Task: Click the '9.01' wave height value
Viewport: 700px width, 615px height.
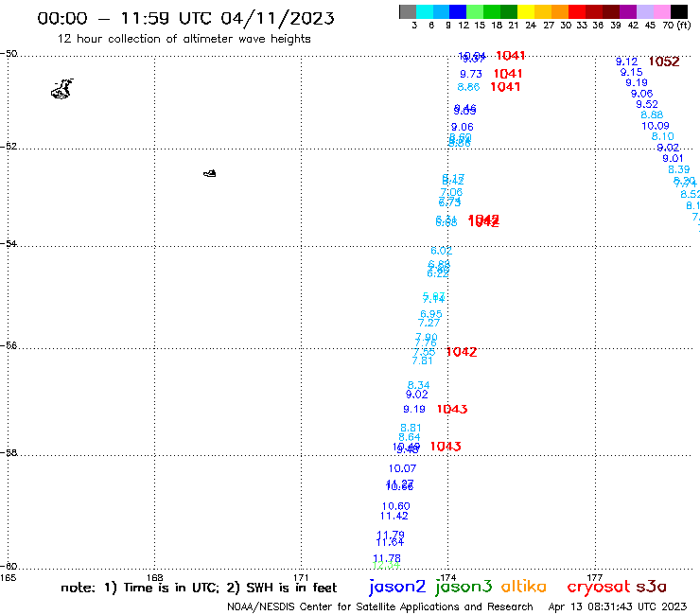Action: click(x=673, y=159)
